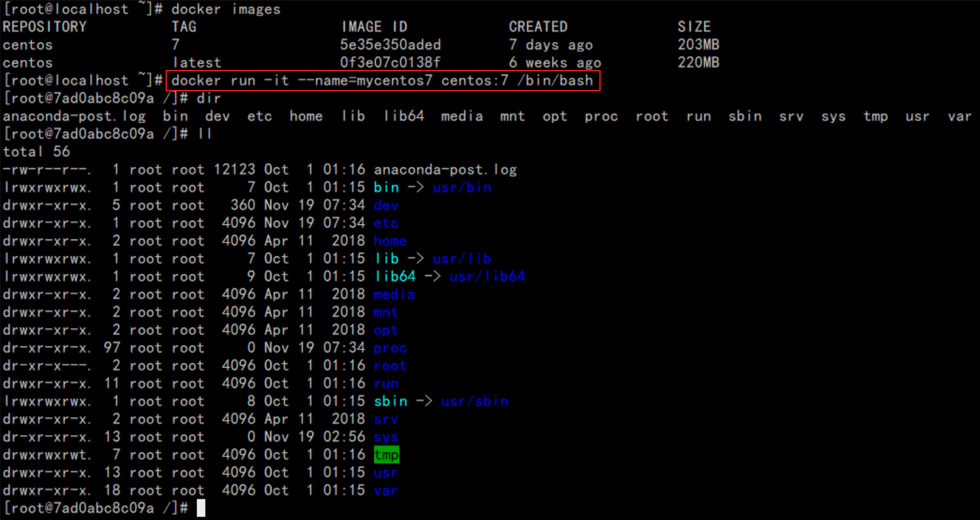Click the green-highlighted 'tmp' directory
980x520 pixels.
point(386,455)
